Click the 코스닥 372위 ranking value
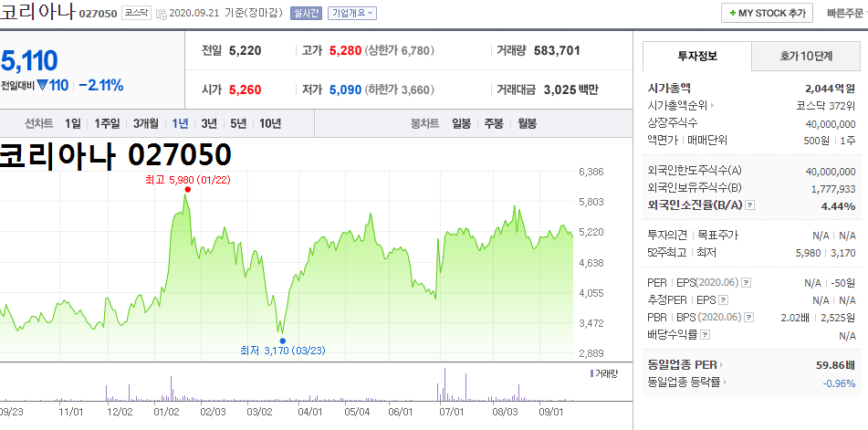The width and height of the screenshot is (868, 430). 825,105
